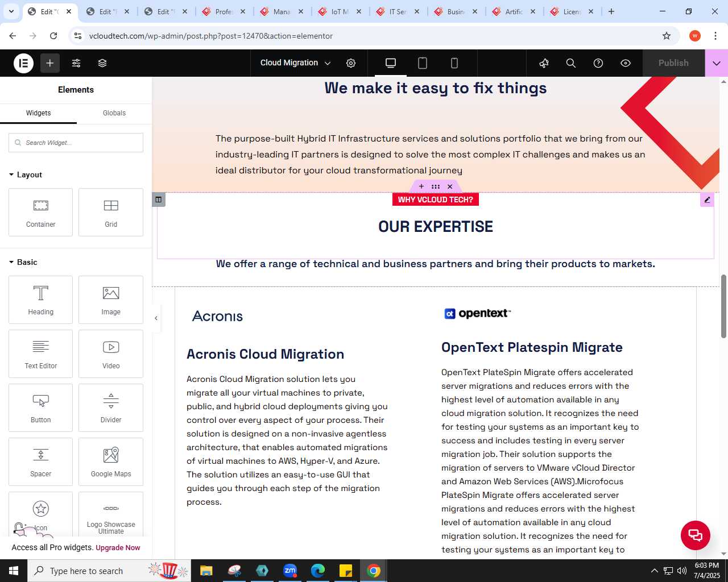728x582 pixels.
Task: Click the pencil edit widget icon
Action: 707,199
